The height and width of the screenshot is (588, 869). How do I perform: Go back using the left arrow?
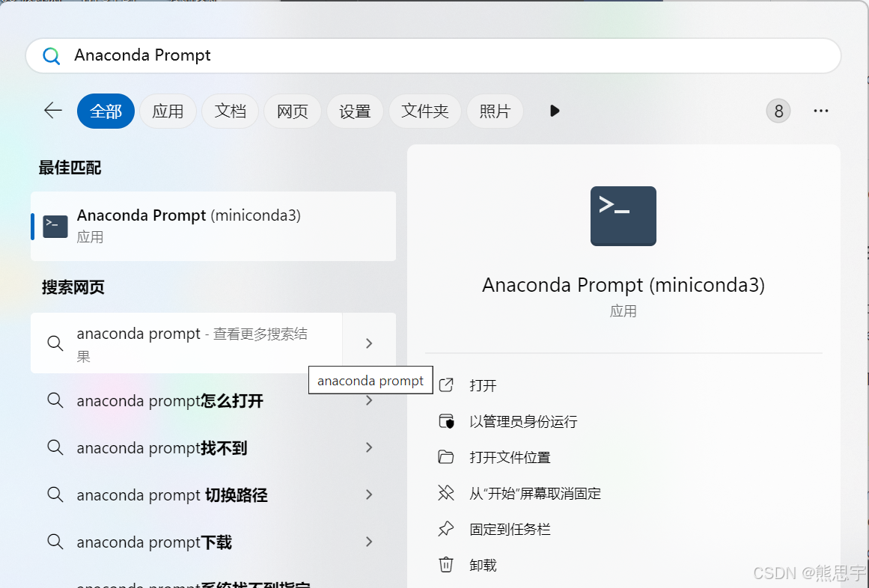pos(53,110)
